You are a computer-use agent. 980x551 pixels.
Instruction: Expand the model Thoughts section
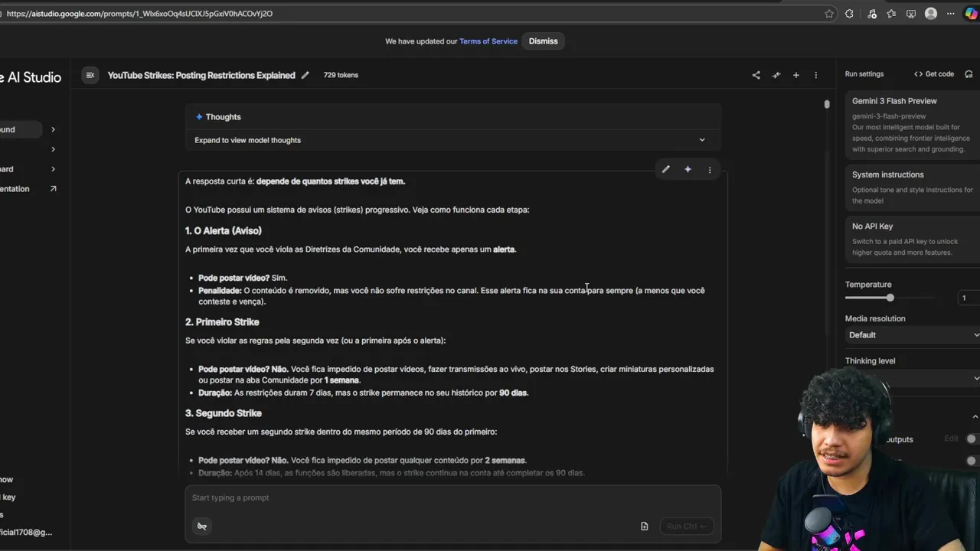point(452,140)
